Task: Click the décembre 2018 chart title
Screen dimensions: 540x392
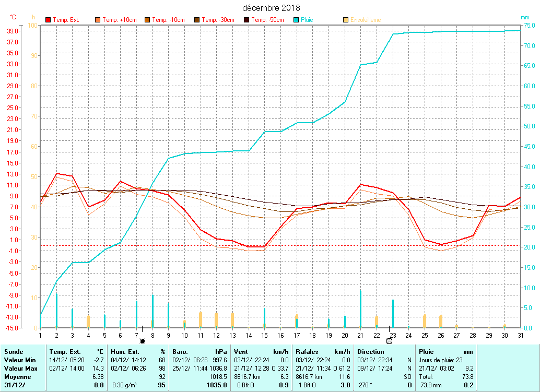Action: [271, 8]
